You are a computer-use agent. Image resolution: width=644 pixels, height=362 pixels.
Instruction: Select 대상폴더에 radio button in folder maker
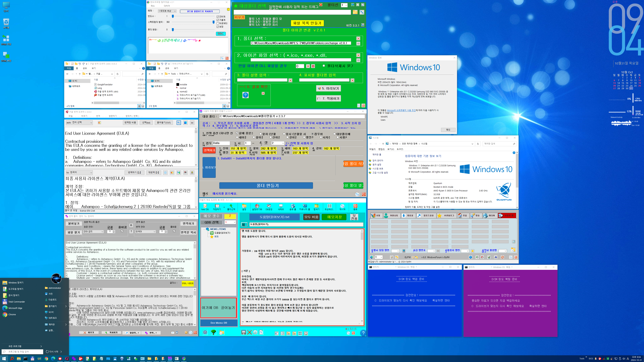pos(334,134)
